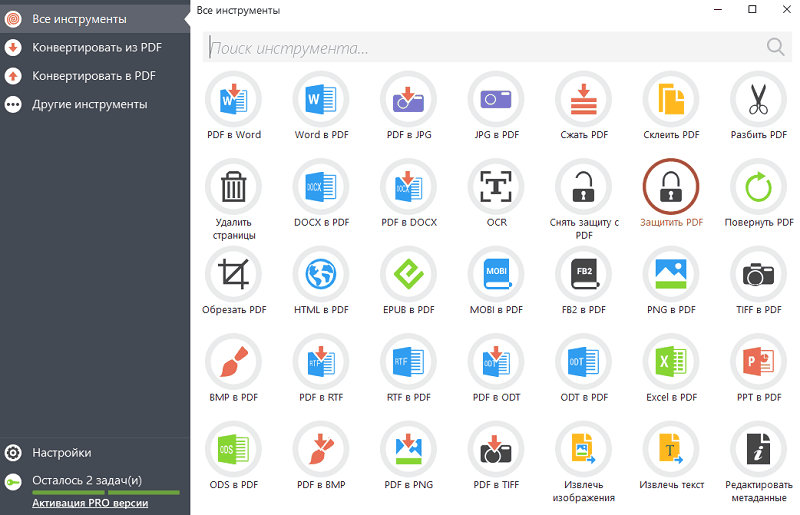Choose the Повернуть PDF rotate tool
The height and width of the screenshot is (515, 800).
coord(759,186)
